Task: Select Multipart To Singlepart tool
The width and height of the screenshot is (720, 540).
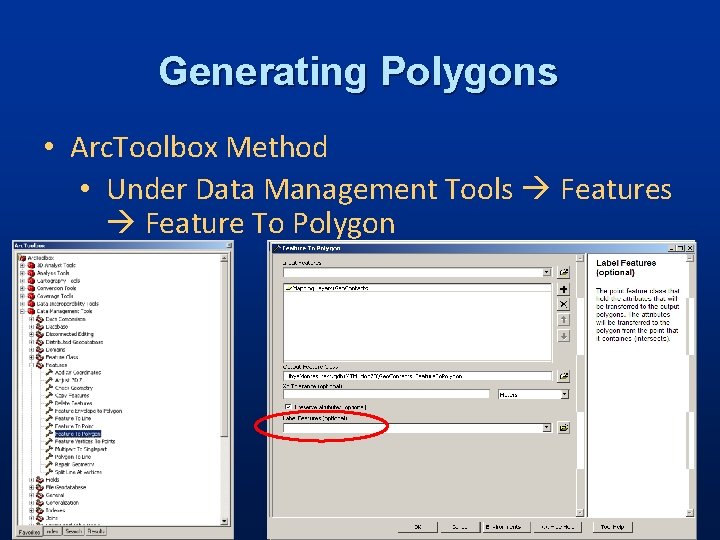Action: [x=81, y=449]
